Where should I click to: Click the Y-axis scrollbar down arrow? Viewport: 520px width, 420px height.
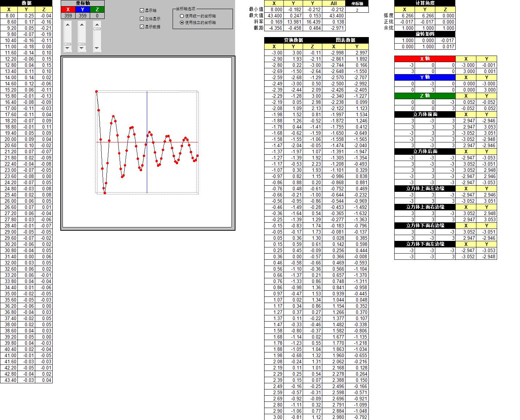pyautogui.click(x=82, y=48)
